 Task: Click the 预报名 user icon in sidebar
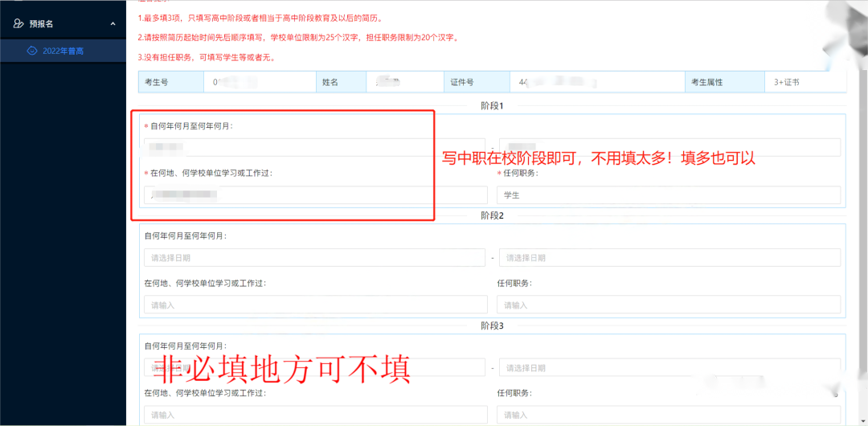pyautogui.click(x=18, y=24)
